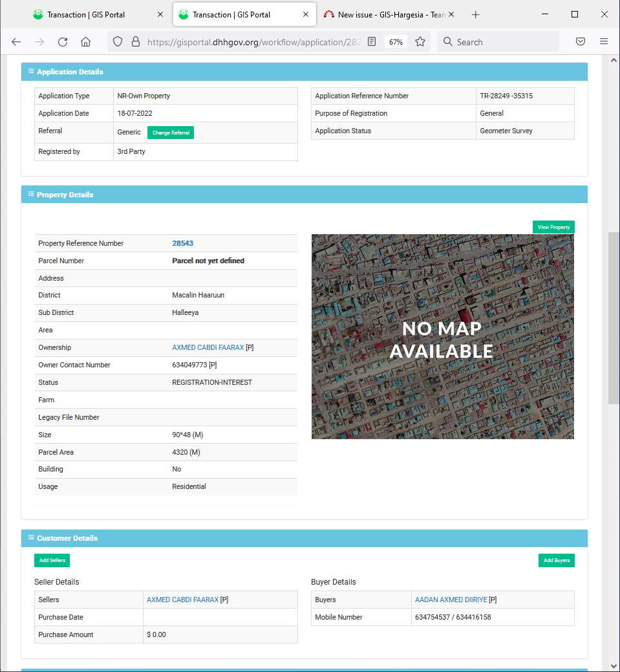Select reference number TR-28249 -35315
Image resolution: width=620 pixels, height=672 pixels.
tap(506, 96)
